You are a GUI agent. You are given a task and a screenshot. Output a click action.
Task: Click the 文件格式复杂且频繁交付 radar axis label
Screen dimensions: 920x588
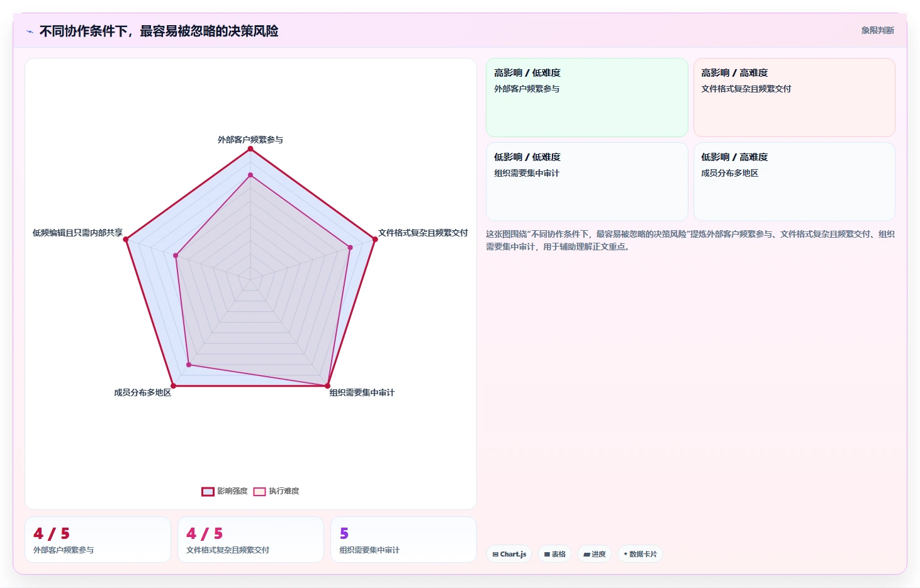pos(423,233)
